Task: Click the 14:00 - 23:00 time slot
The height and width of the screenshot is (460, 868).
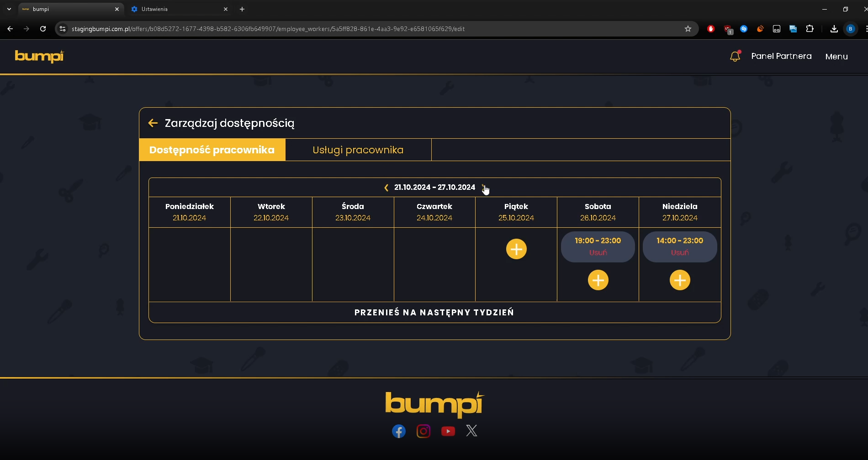Action: tap(680, 240)
